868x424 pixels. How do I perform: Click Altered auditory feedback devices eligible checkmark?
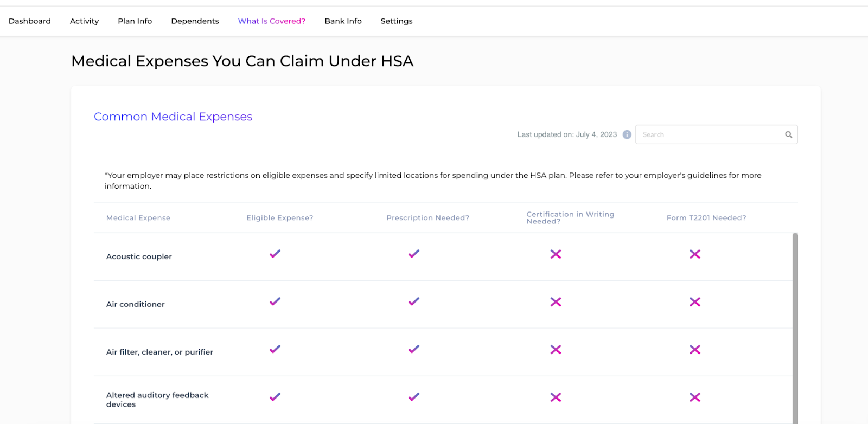(x=275, y=397)
